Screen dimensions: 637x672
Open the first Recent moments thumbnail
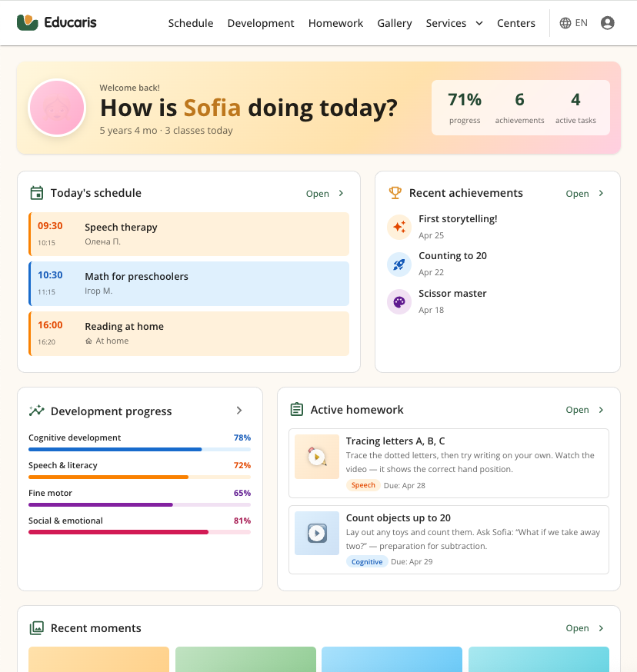point(98,660)
